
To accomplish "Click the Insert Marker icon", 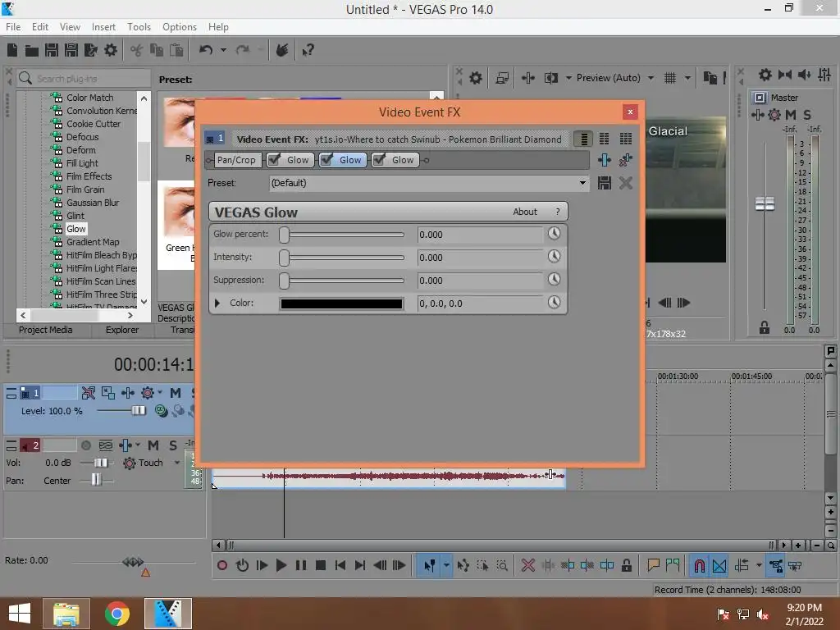I will click(x=653, y=565).
